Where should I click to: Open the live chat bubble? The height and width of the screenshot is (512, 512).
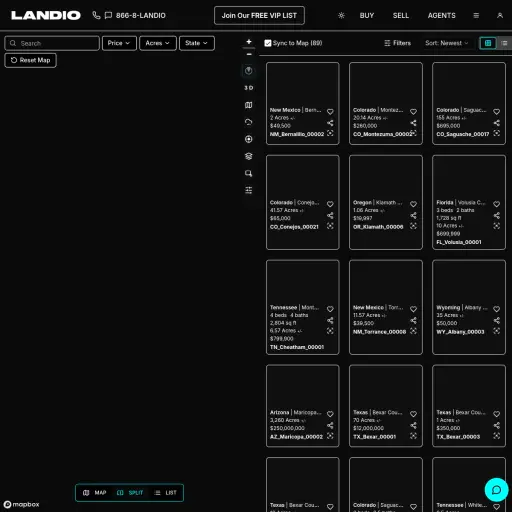coord(496,490)
